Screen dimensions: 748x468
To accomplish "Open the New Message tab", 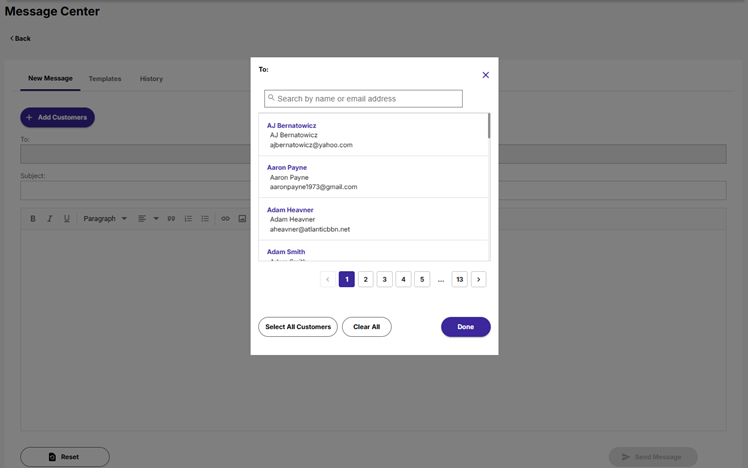I will 50,78.
